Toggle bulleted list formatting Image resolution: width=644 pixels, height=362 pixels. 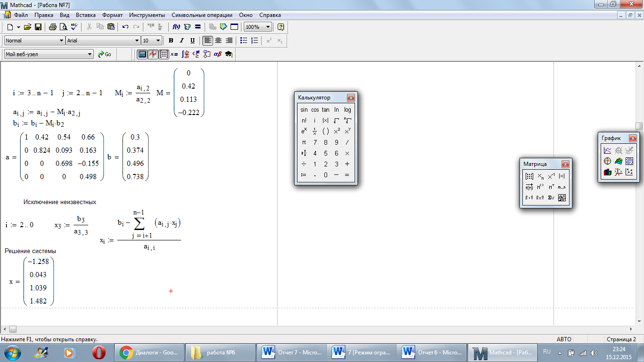[244, 41]
